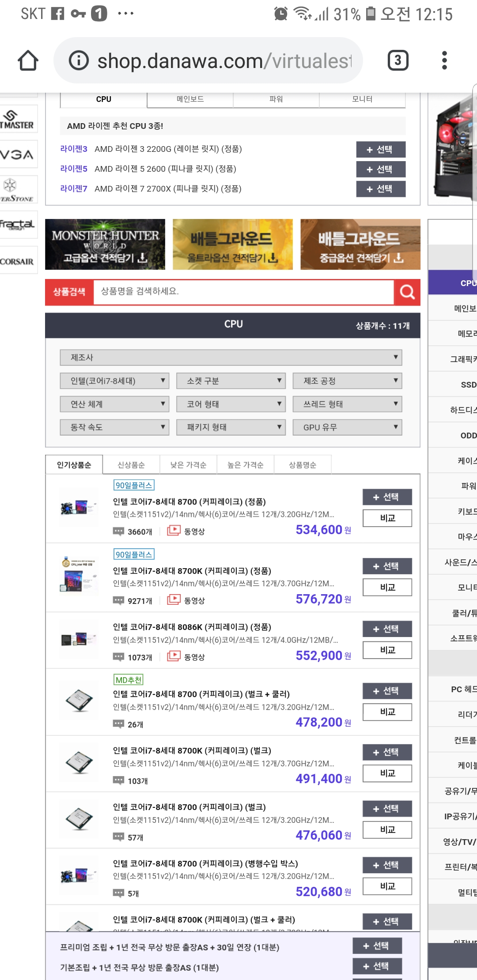Viewport: 477px width, 980px height.
Task: Open the 소켓 구분 dropdown
Action: [231, 381]
